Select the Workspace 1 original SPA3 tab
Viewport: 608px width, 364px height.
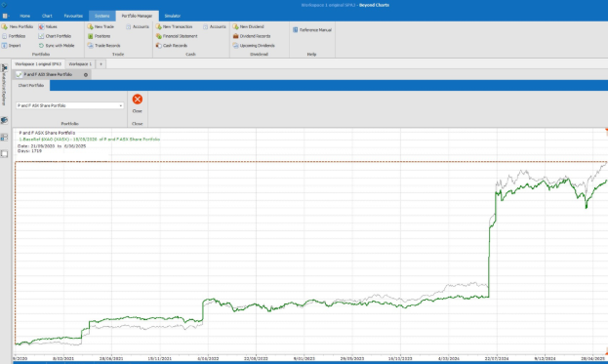coord(38,64)
